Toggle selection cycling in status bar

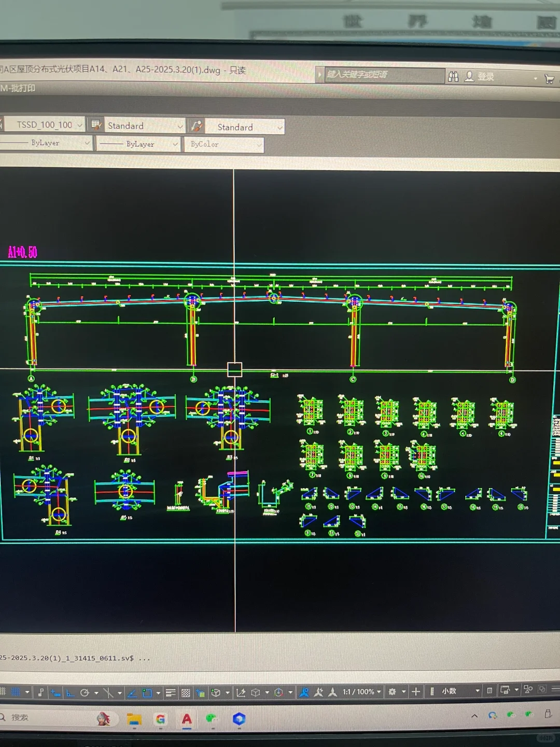[x=201, y=692]
